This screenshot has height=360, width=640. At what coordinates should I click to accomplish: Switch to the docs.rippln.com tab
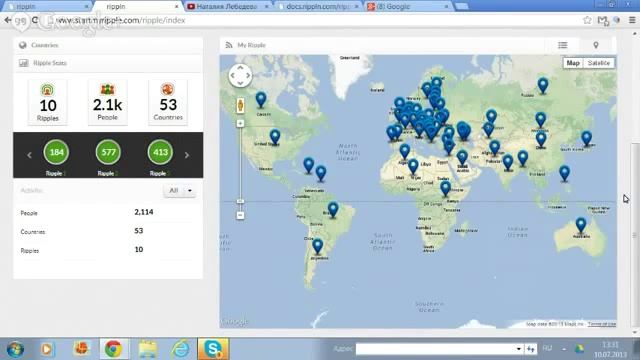click(318, 7)
